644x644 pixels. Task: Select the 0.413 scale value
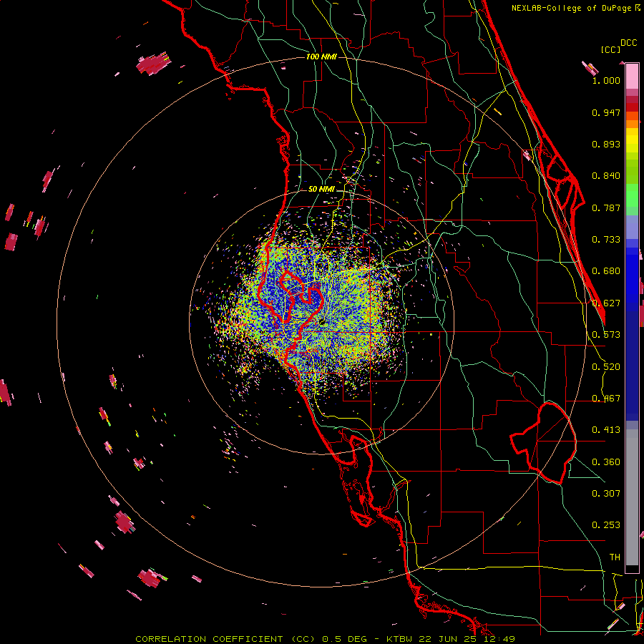(x=606, y=430)
